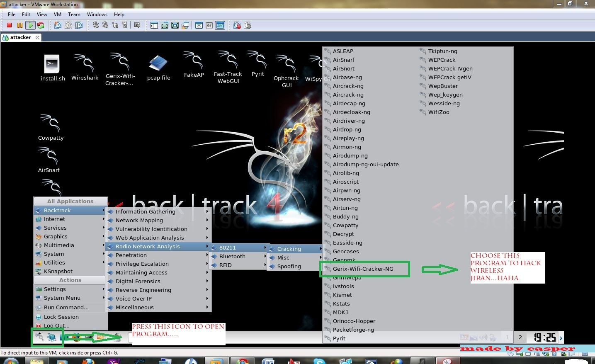Select the pcap file desktop icon
This screenshot has height=364, width=595.
pos(158,68)
